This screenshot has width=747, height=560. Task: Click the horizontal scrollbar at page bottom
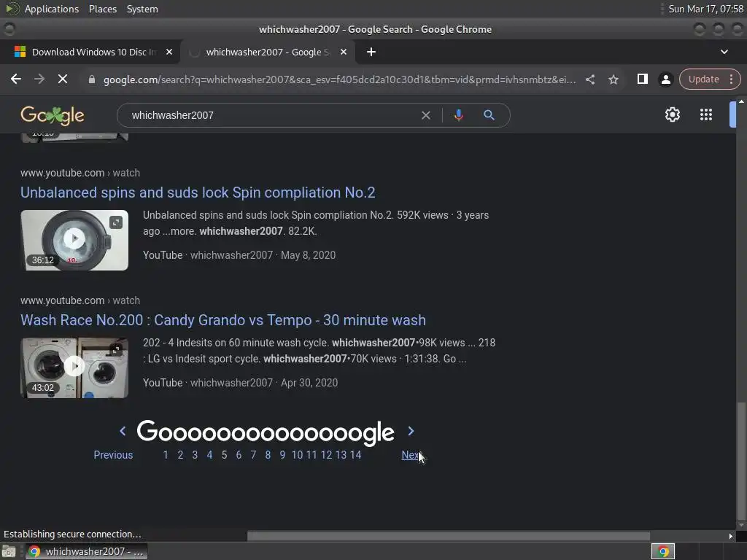[449, 536]
